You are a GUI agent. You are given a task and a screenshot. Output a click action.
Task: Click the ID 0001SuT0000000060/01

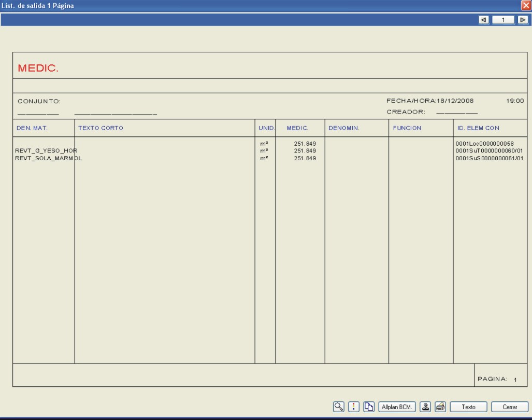489,150
